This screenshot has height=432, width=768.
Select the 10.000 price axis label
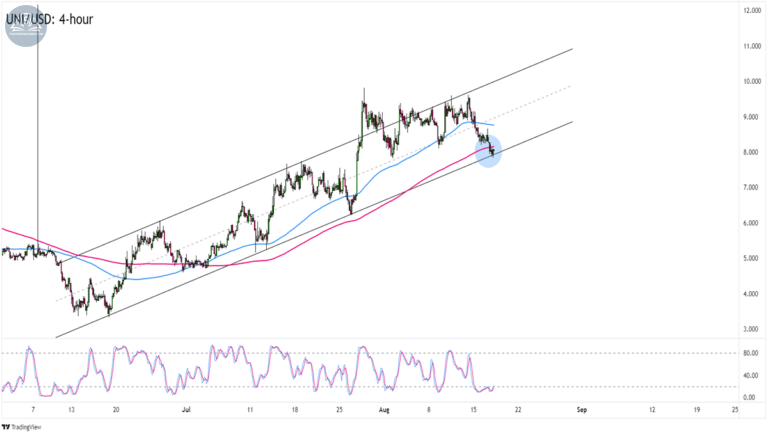pos(752,81)
